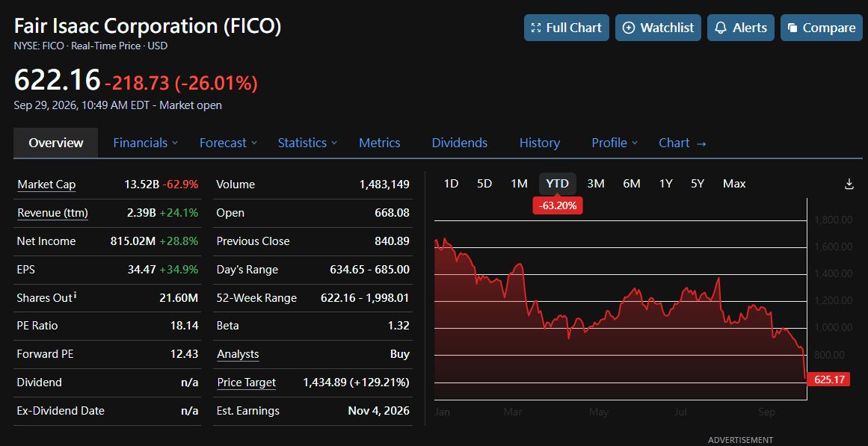The image size is (868, 446).
Task: Expand the Forecast dropdown menu
Action: [x=228, y=143]
